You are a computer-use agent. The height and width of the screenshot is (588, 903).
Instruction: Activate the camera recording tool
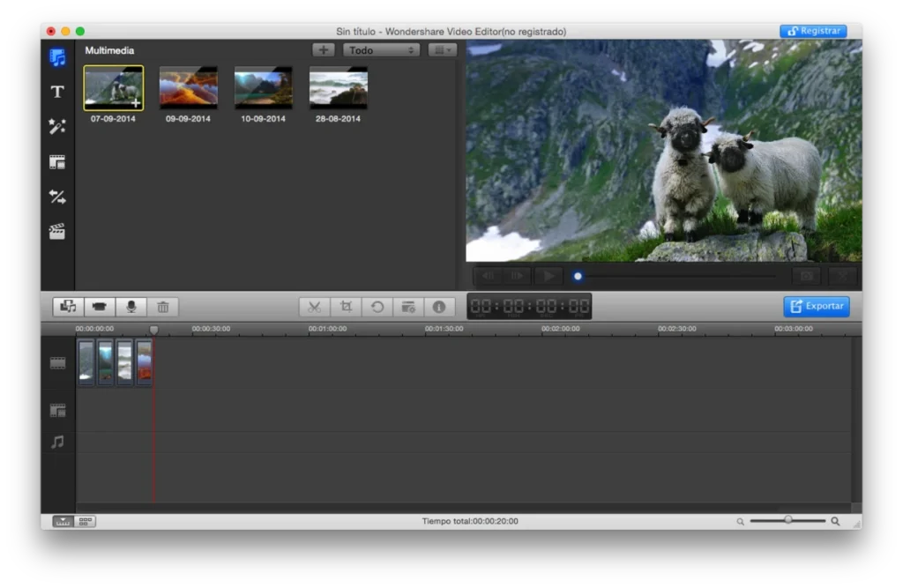(99, 306)
